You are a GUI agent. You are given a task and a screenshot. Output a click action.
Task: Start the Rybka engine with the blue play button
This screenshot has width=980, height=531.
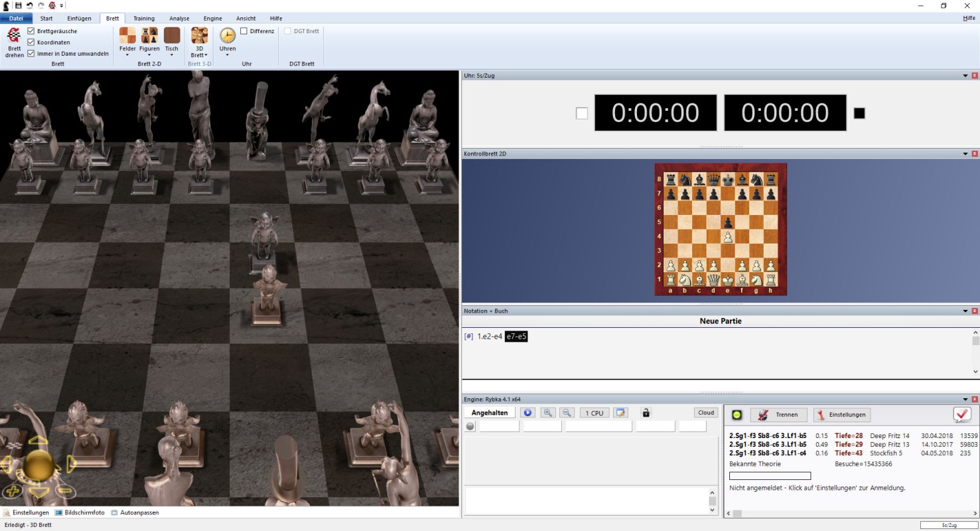[x=528, y=413]
